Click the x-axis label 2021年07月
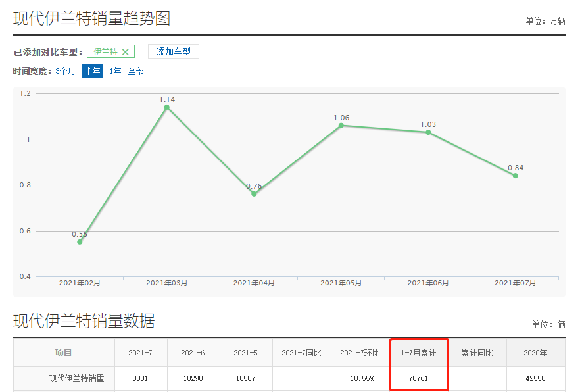This screenshot has width=582, height=392. pos(515,283)
